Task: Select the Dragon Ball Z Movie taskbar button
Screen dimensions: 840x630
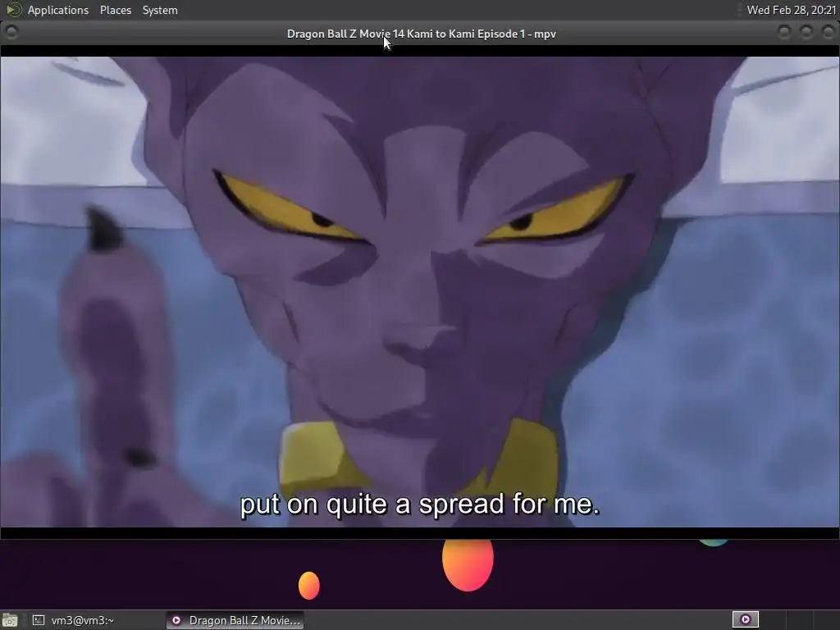Action: tap(235, 620)
